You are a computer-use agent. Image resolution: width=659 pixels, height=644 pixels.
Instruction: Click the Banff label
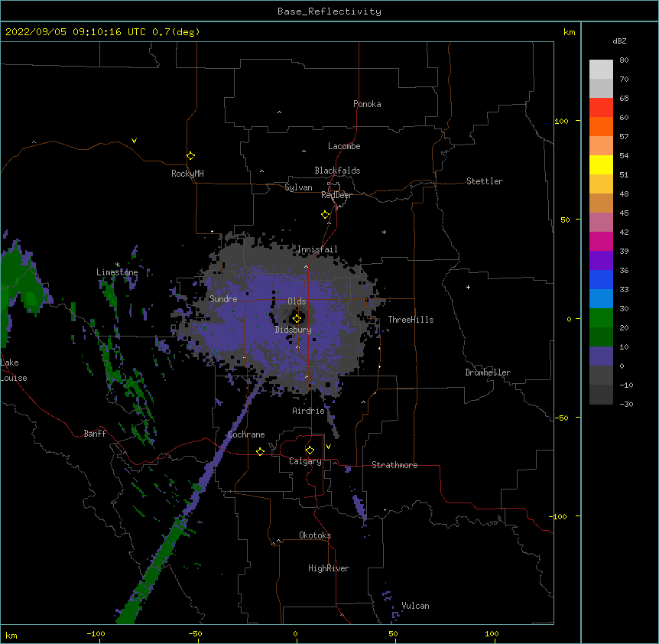(x=95, y=434)
